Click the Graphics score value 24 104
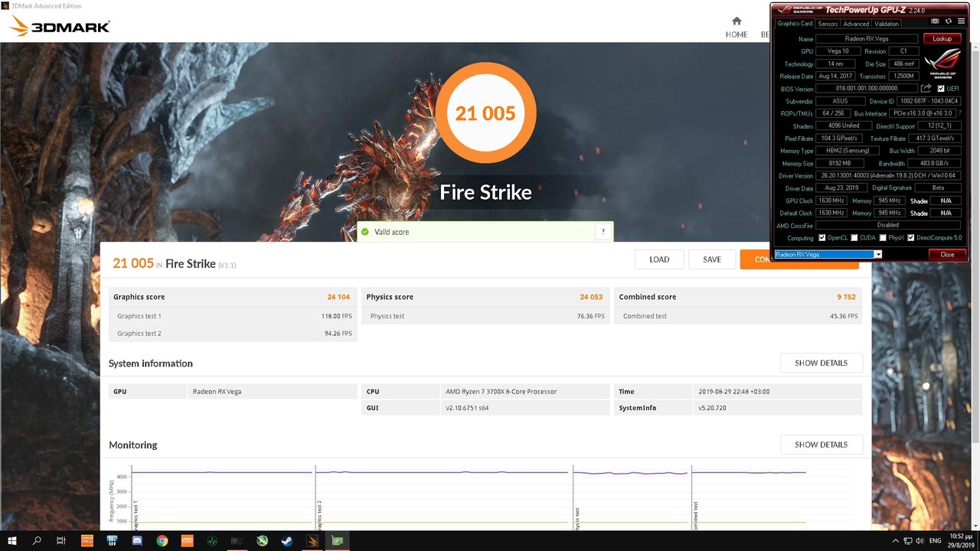 (x=338, y=297)
